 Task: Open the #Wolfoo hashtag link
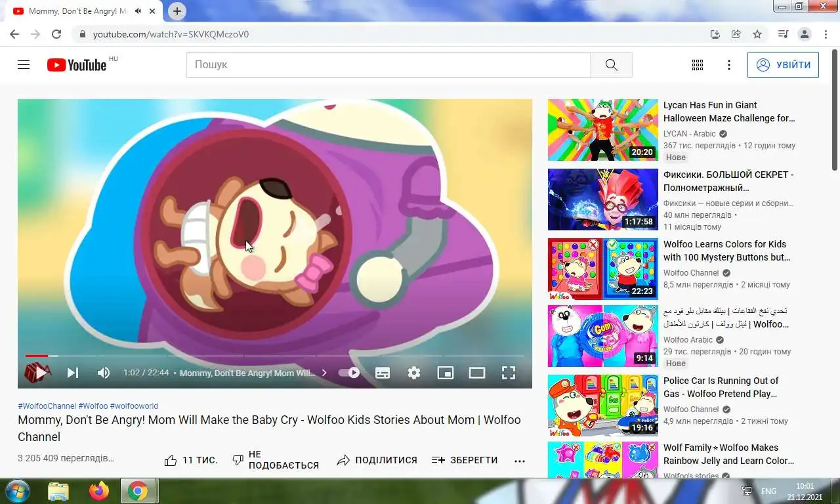(93, 406)
